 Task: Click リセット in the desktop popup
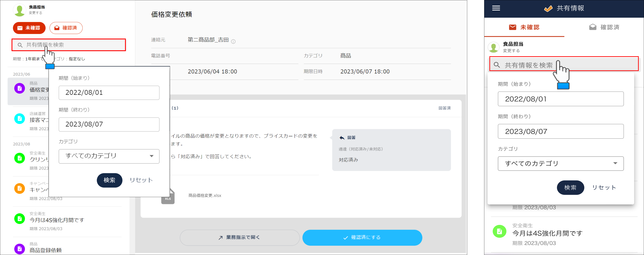141,180
